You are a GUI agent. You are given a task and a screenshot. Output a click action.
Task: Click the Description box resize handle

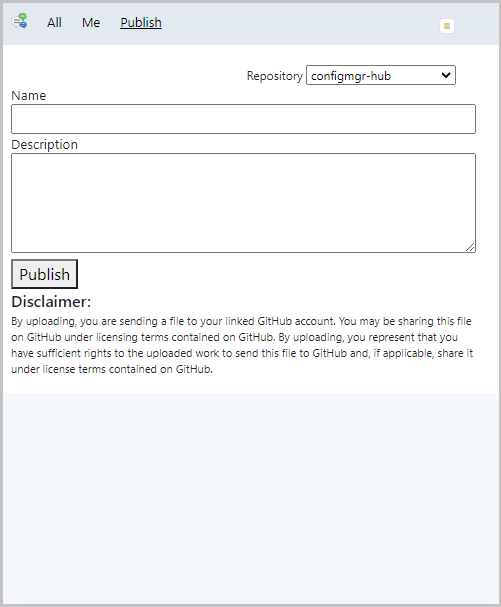point(470,247)
